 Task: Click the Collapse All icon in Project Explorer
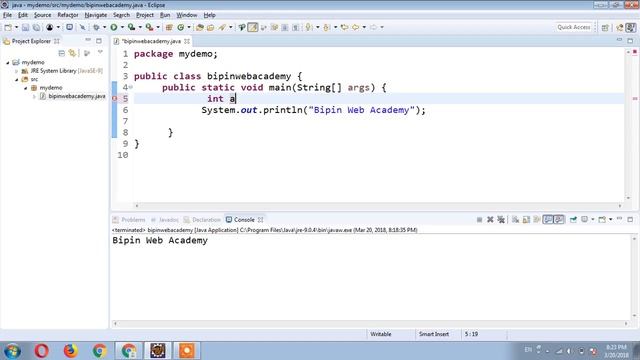click(62, 53)
